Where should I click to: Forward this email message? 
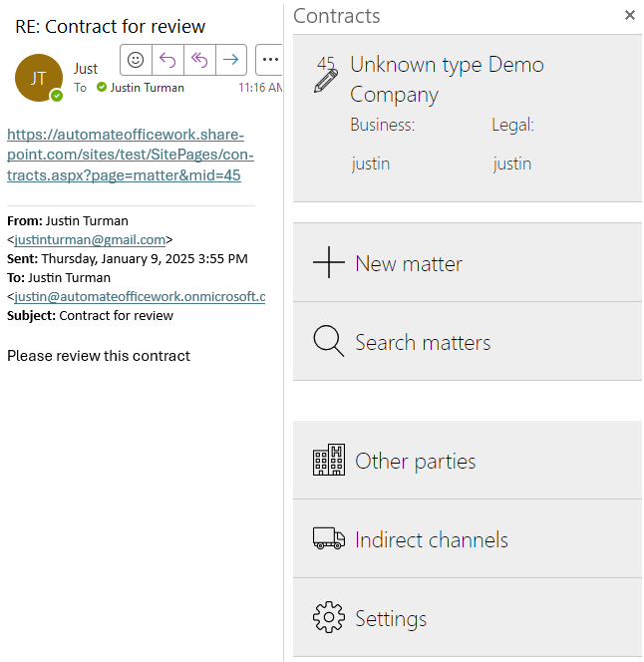click(230, 60)
